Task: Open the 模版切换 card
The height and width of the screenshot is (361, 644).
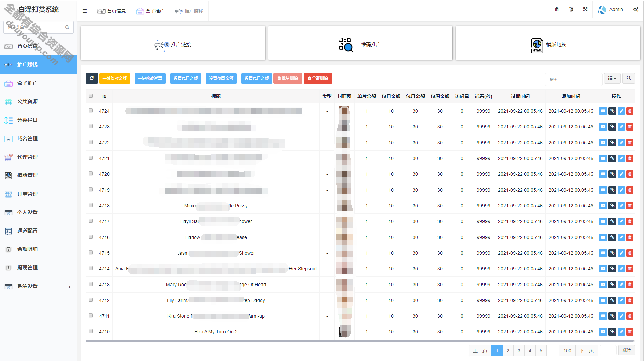Action: tap(548, 43)
